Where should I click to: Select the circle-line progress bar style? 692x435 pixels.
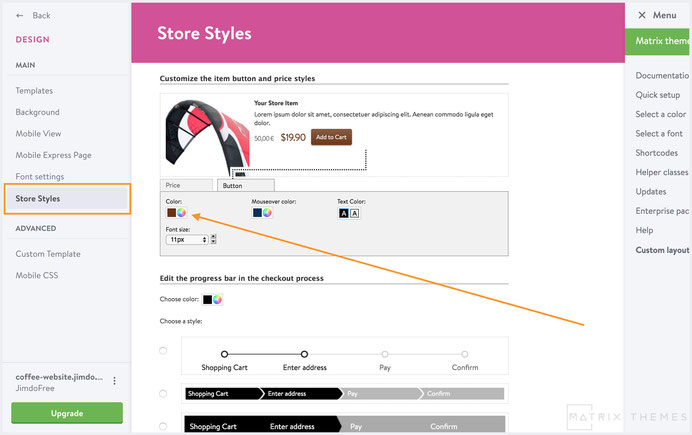pos(163,351)
